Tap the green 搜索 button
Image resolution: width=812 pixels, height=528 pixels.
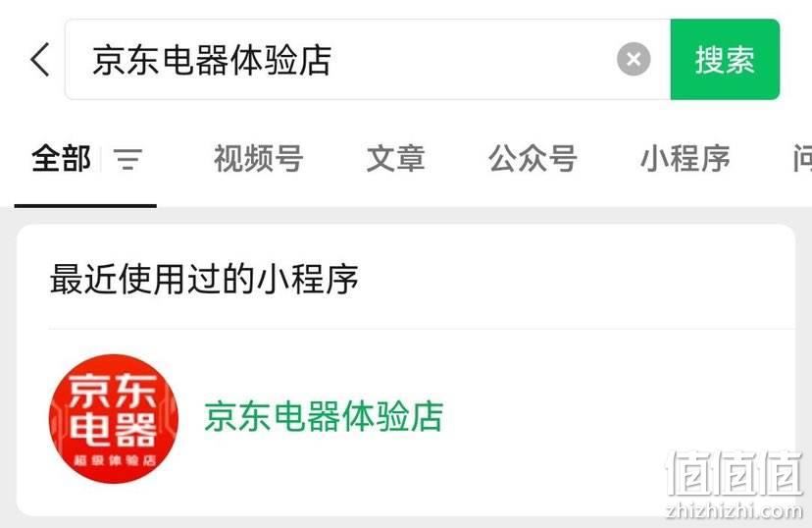tap(725, 60)
